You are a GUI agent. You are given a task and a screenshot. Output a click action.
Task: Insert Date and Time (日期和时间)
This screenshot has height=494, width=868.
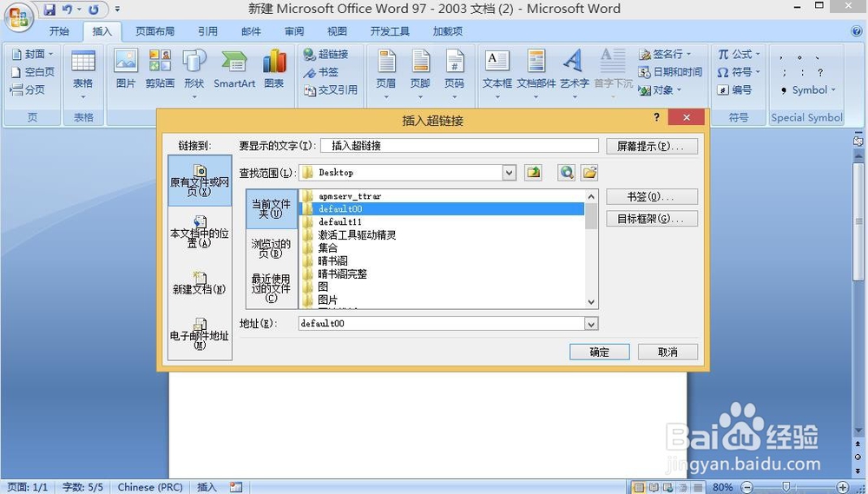pyautogui.click(x=670, y=71)
